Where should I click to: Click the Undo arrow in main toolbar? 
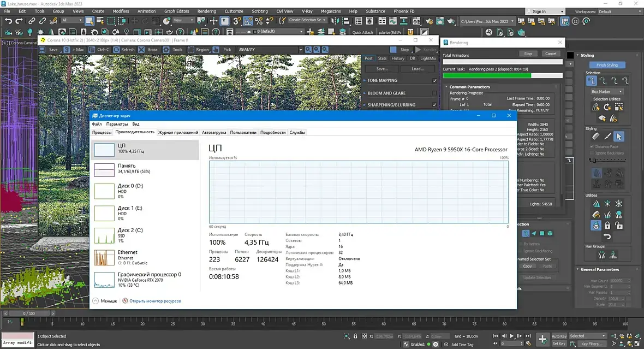(8, 21)
